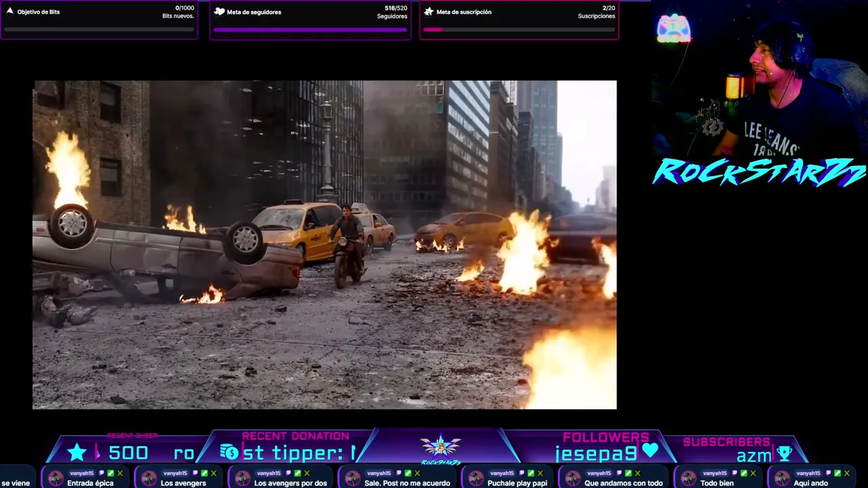The image size is (868, 488).
Task: Click the X badge on the 'Puchale play papi' message
Action: point(540,473)
